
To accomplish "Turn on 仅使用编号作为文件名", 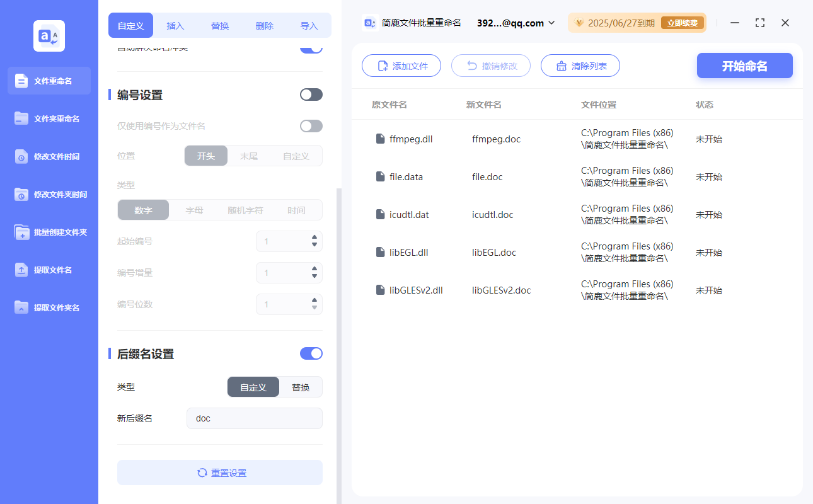I will click(x=311, y=125).
